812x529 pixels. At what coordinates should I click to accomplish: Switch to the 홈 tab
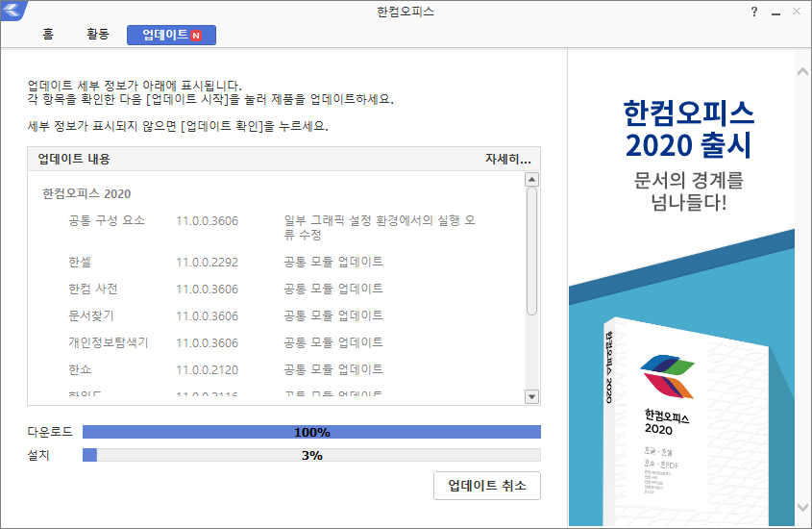pos(48,35)
